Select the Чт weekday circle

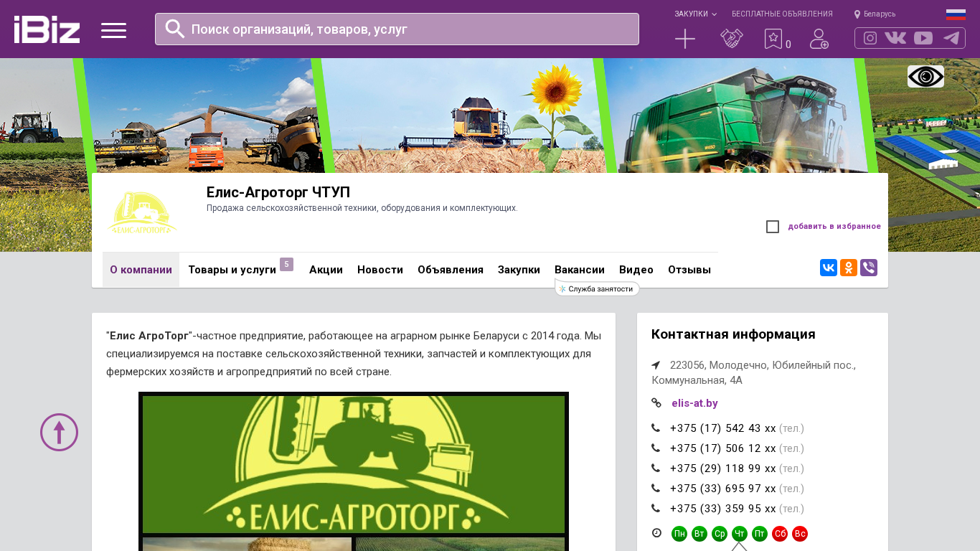(x=740, y=534)
